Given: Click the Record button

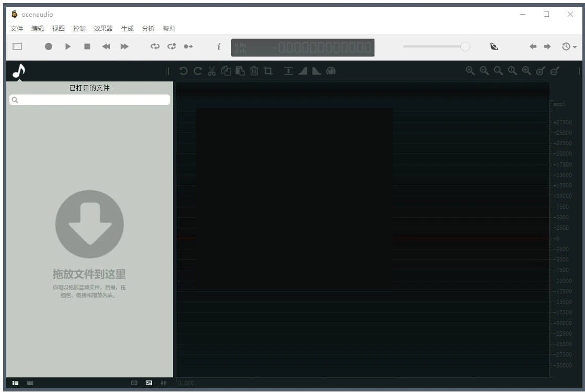Looking at the screenshot, I should coord(49,46).
